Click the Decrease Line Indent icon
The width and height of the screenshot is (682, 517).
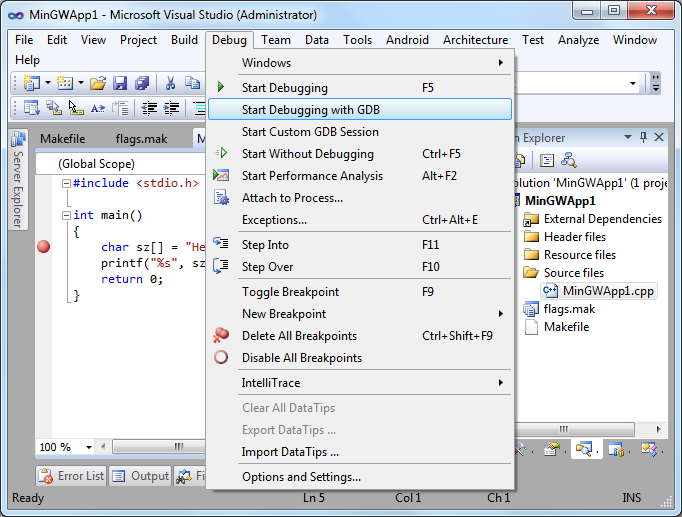(x=149, y=108)
